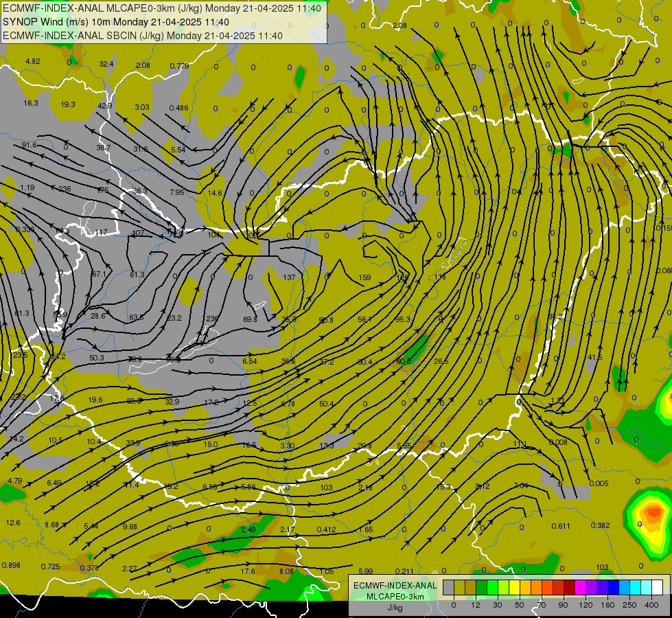This screenshot has height=618, width=672.
Task: Click the map value 0.008
Action: 558,442
